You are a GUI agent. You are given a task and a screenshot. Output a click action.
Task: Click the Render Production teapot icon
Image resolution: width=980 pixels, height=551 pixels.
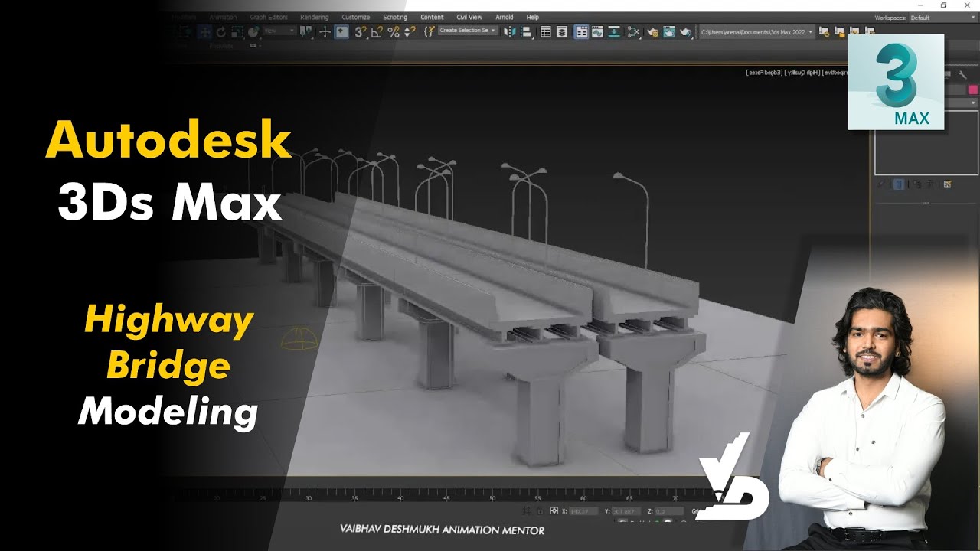click(x=685, y=32)
